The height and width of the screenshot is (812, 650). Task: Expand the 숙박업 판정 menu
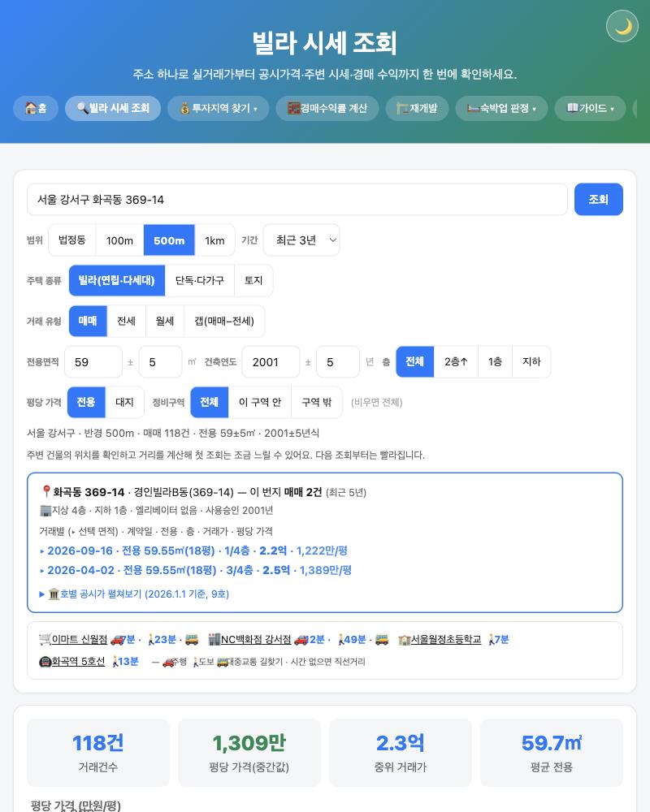[x=501, y=108]
